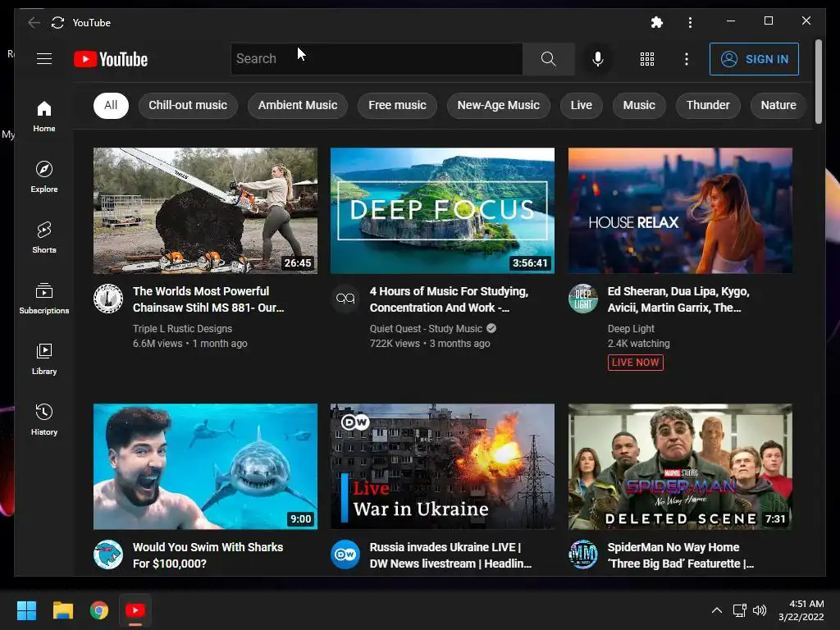
Task: Open channel avatar beside SpiderMan video
Action: [x=583, y=555]
